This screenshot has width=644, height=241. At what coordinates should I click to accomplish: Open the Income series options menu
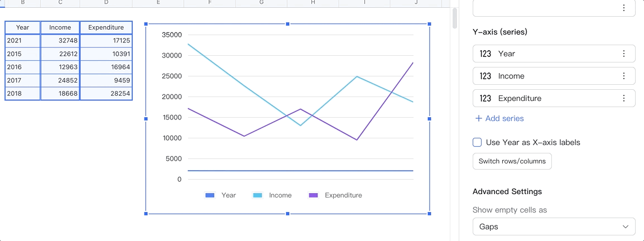point(624,76)
